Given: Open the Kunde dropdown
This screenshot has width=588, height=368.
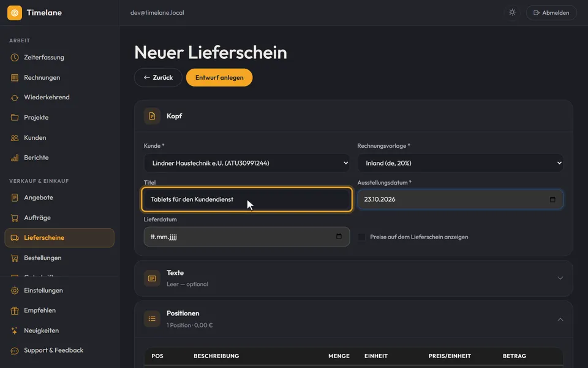Looking at the screenshot, I should (x=247, y=163).
